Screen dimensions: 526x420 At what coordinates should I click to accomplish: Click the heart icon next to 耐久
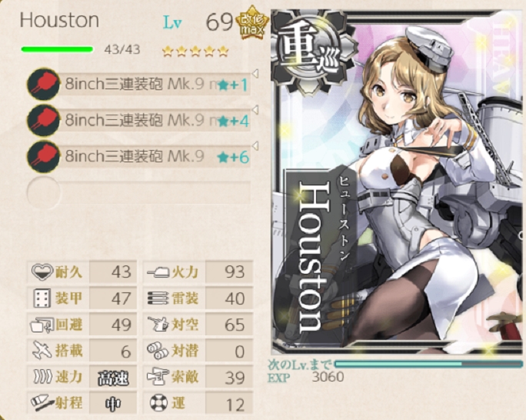coord(42,272)
